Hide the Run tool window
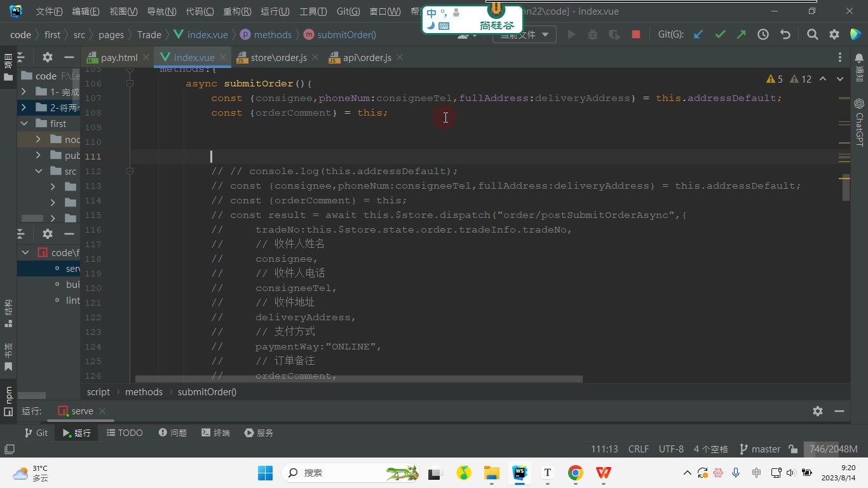 click(x=839, y=411)
